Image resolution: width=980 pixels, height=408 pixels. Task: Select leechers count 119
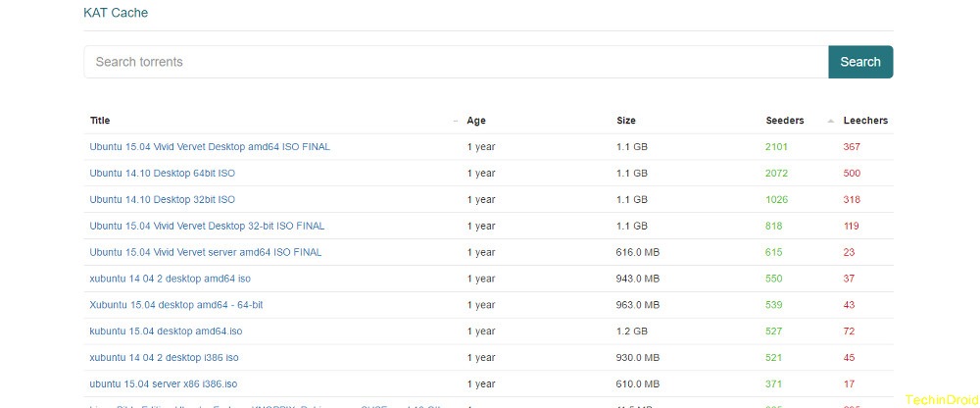coord(852,226)
